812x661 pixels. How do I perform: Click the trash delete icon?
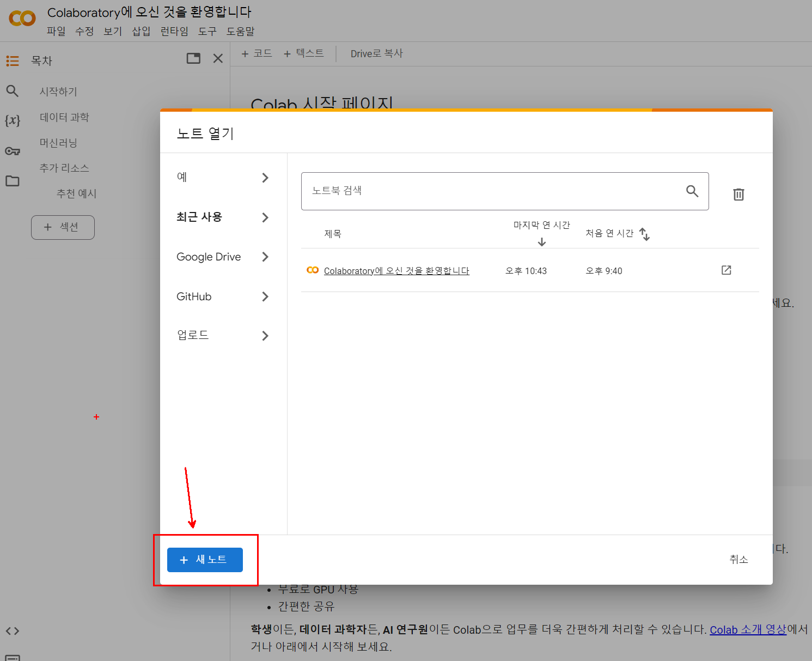(738, 194)
